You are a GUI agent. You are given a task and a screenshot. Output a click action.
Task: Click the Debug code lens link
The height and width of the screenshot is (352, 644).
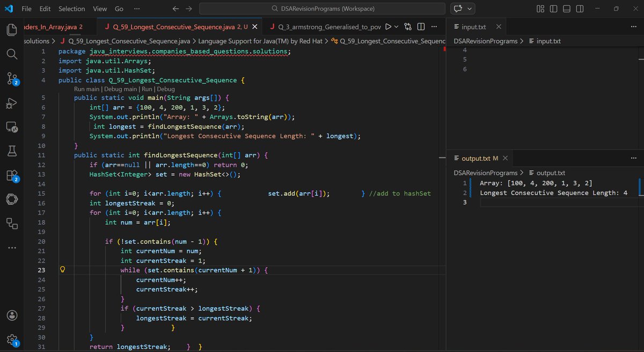(166, 89)
